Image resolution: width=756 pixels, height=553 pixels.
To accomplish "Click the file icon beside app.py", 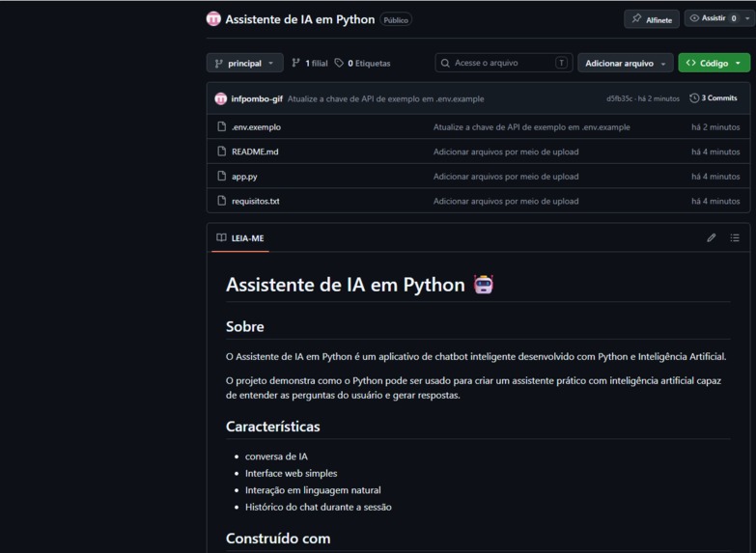I will click(221, 176).
